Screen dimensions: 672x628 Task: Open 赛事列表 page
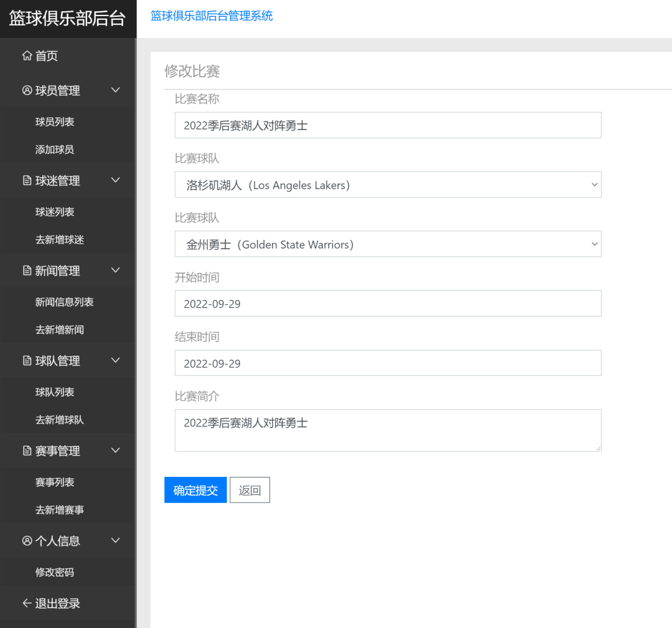click(x=55, y=482)
